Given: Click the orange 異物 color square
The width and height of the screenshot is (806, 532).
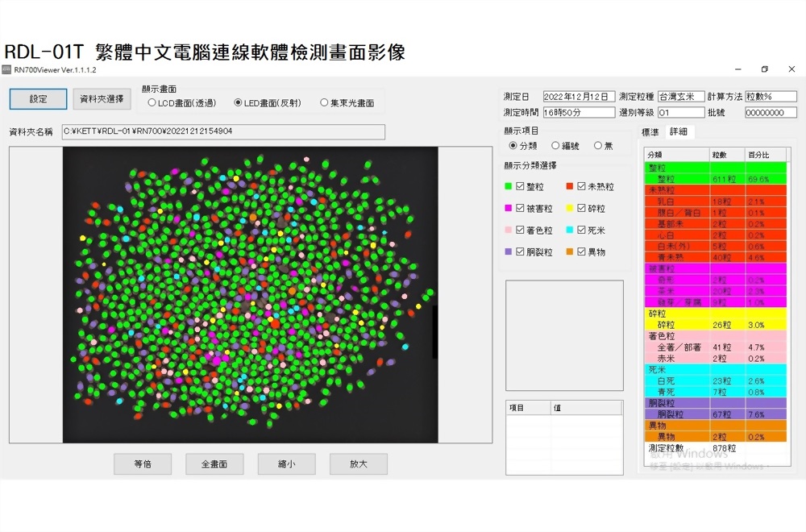Looking at the screenshot, I should coord(570,251).
